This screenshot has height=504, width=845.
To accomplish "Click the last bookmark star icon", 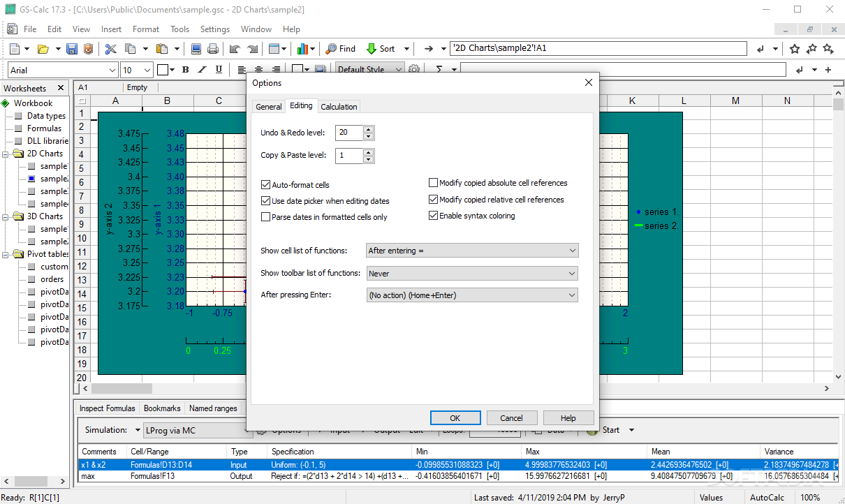I will (828, 49).
